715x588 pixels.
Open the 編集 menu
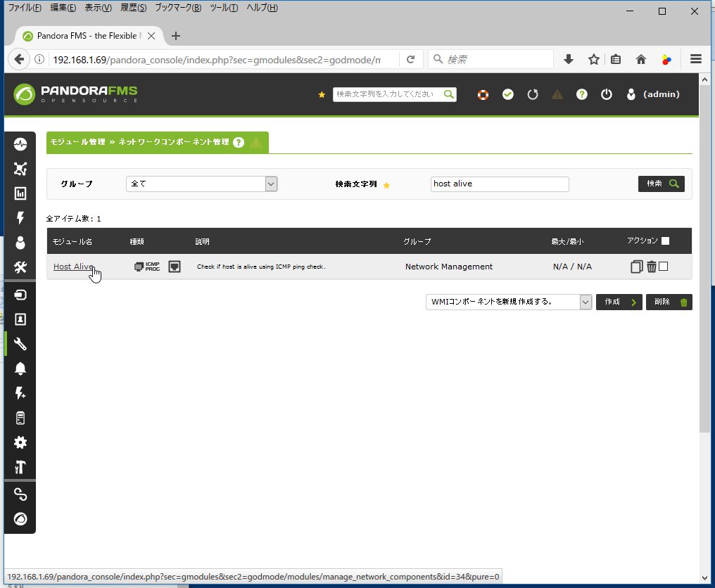pos(63,8)
